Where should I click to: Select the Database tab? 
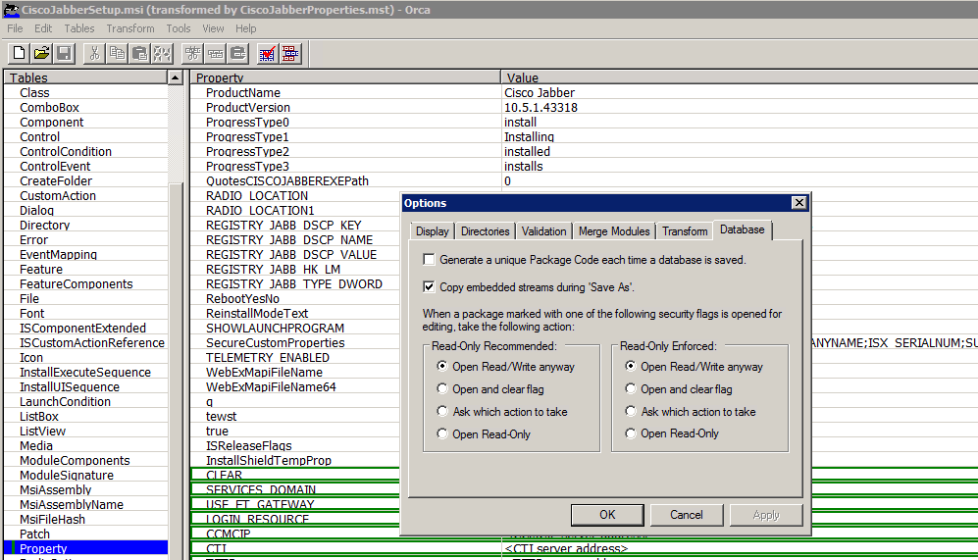coord(743,229)
